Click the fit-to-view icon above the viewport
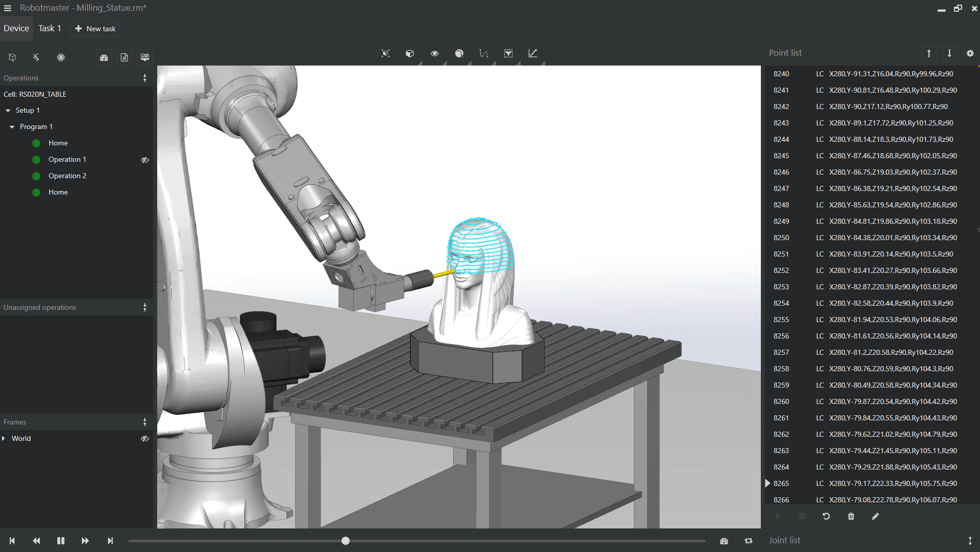 pyautogui.click(x=386, y=53)
